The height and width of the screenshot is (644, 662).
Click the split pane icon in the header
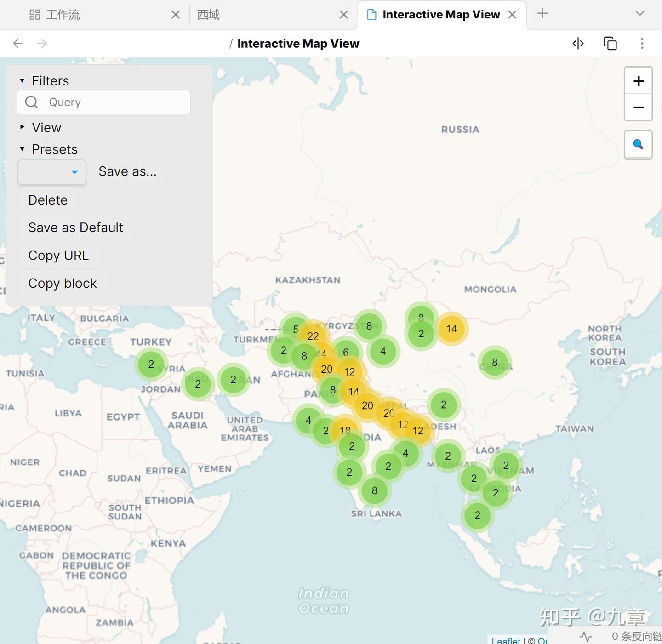click(578, 43)
